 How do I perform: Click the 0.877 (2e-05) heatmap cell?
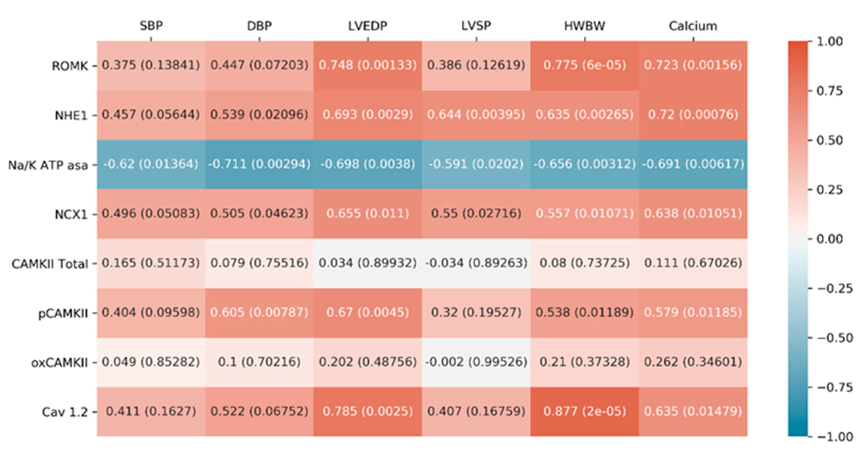pos(585,411)
